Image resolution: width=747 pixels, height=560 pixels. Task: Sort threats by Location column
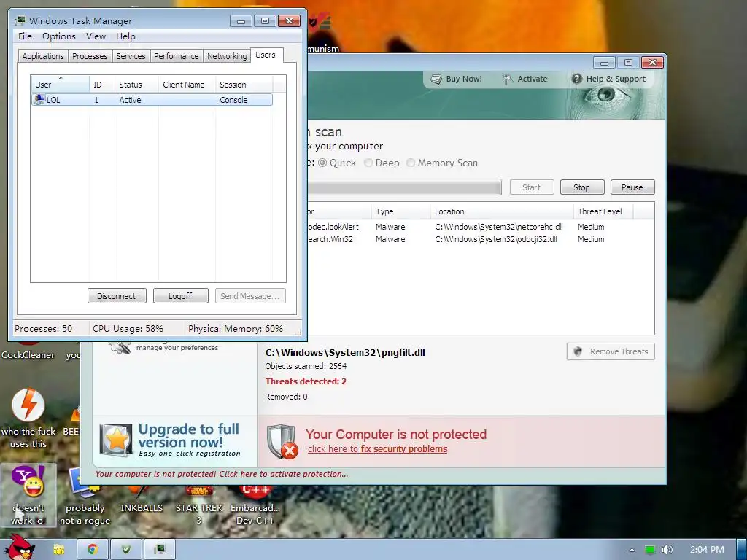502,211
